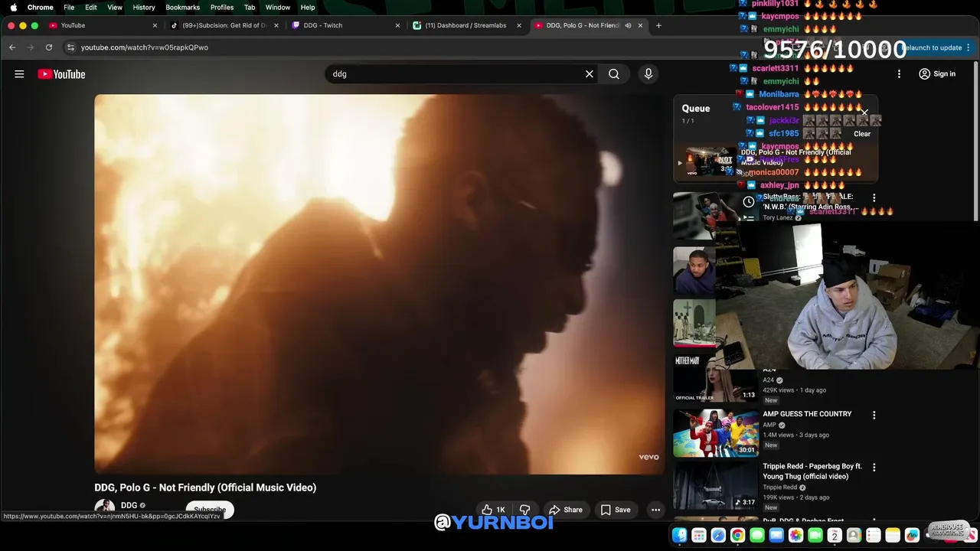Switch to Dashboard / Streamlabs tab
This screenshot has height=551, width=980.
(x=465, y=25)
